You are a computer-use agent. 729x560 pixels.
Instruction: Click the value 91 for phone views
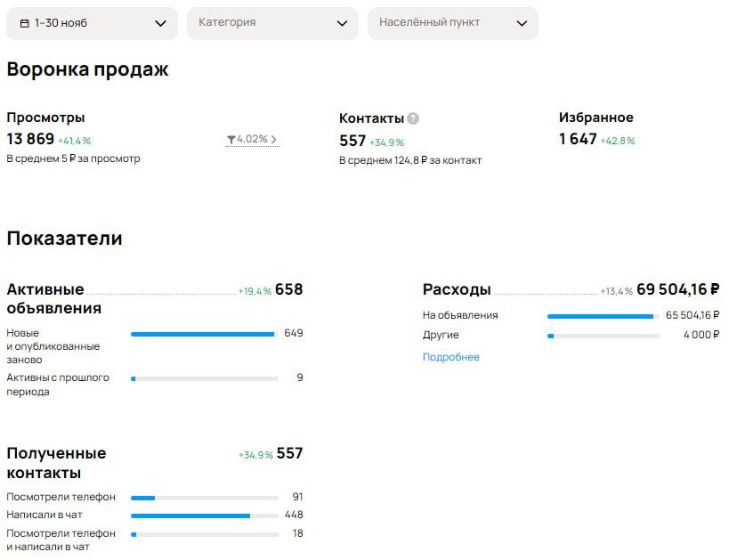coord(297,497)
